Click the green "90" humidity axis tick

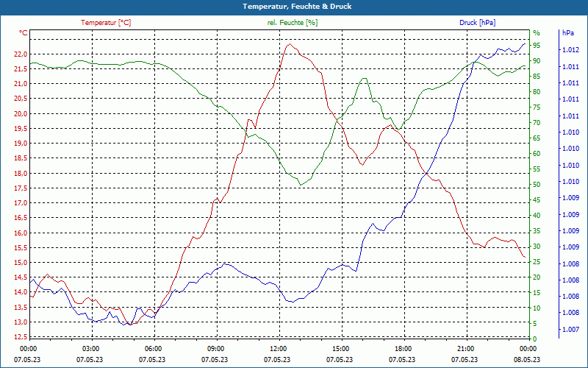[x=537, y=61]
